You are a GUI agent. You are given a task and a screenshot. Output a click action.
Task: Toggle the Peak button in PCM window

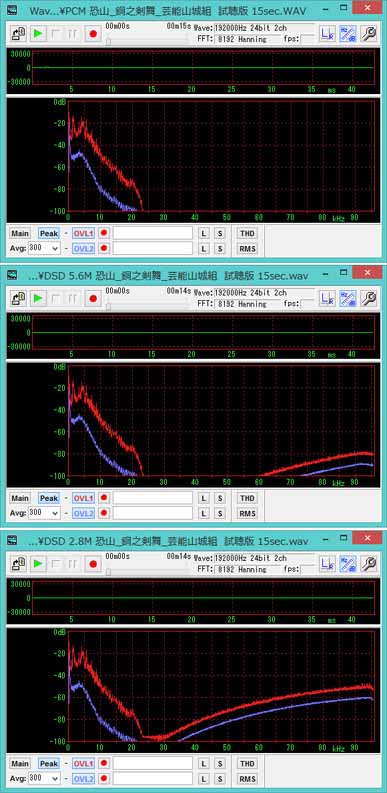click(x=49, y=233)
